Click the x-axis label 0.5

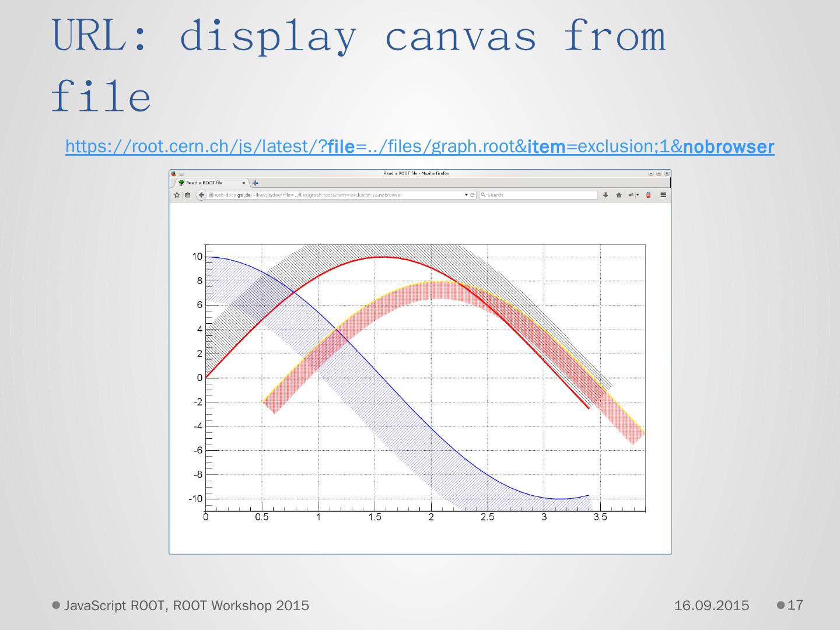262,517
